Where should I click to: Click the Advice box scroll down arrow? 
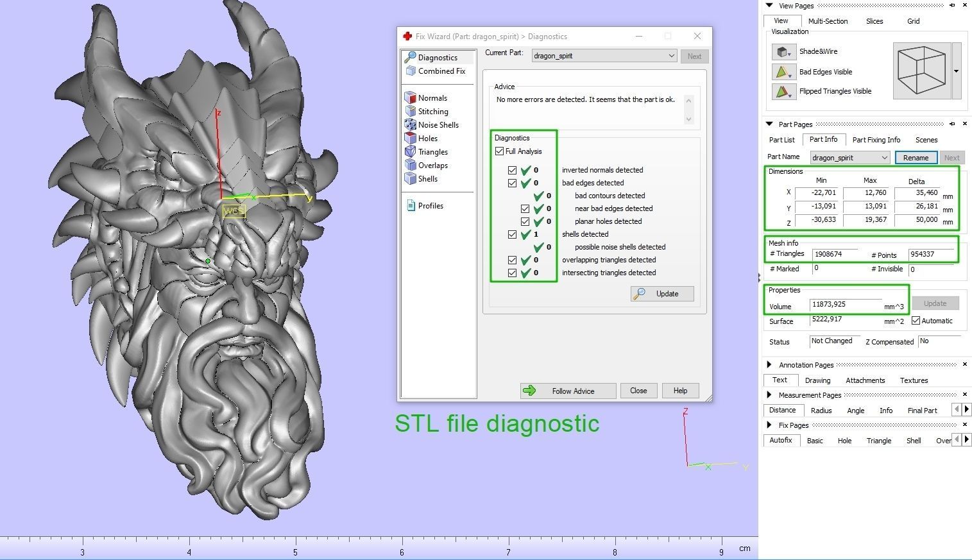coord(688,119)
